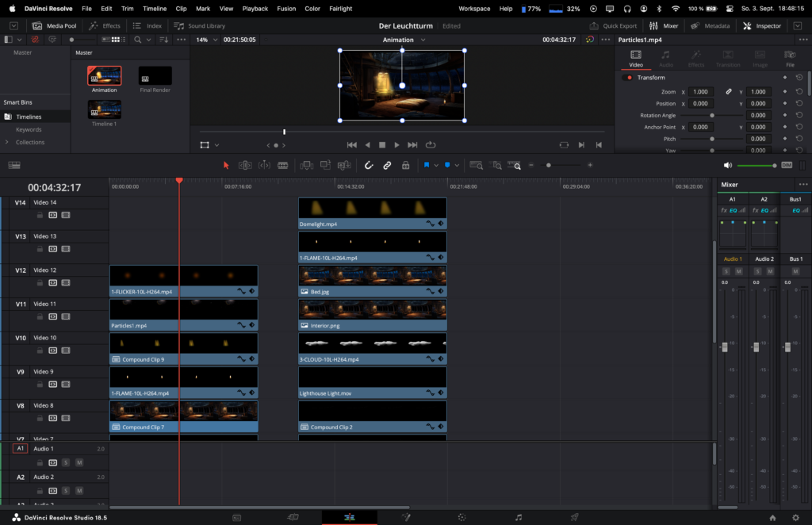Open the Index panel
The width and height of the screenshot is (812, 525).
point(147,26)
